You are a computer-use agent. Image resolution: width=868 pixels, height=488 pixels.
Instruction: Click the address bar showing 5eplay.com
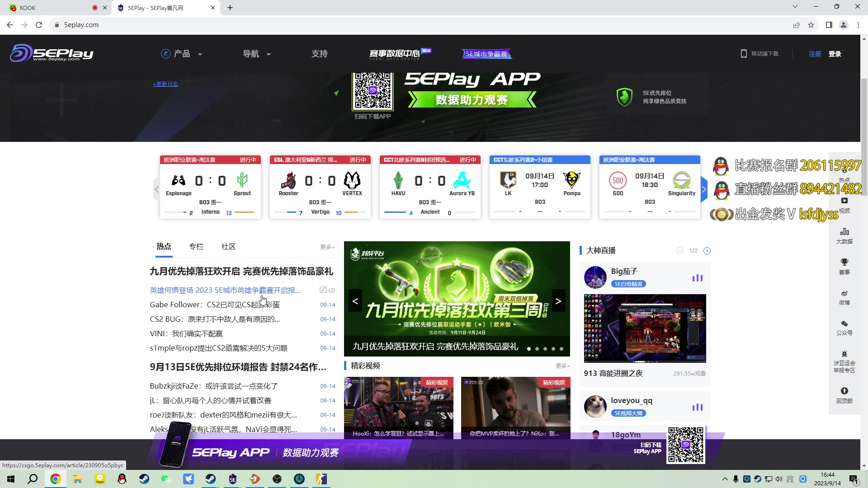pyautogui.click(x=420, y=25)
